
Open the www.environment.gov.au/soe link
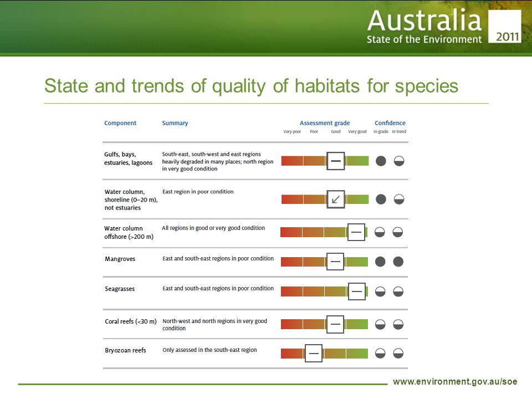(455, 382)
